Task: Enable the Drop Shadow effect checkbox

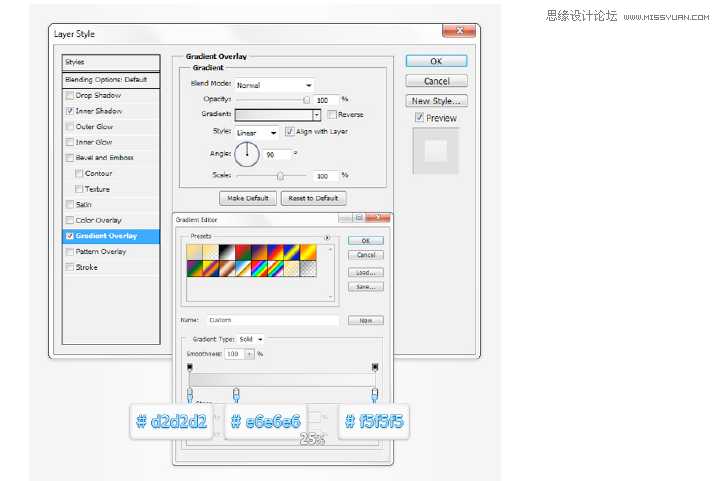Action: (69, 96)
